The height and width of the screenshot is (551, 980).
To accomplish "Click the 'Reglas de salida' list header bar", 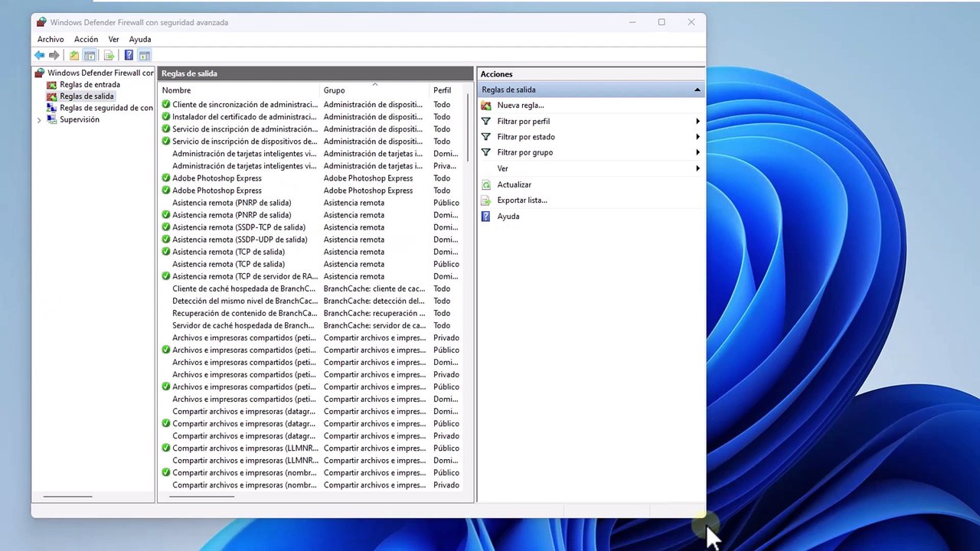I will (315, 73).
